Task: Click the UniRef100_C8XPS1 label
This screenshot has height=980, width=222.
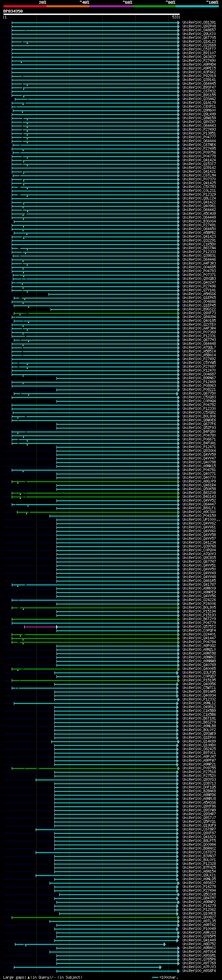Action: [x=199, y=106]
